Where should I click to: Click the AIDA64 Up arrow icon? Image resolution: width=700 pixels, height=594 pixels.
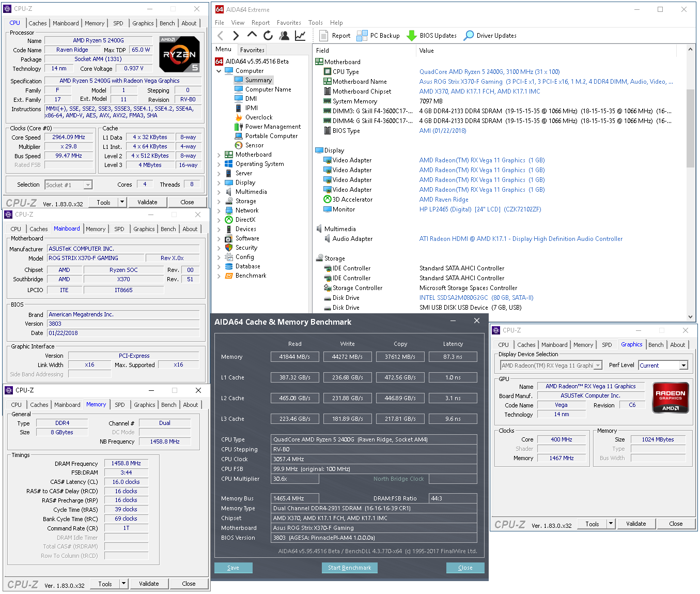click(x=252, y=35)
